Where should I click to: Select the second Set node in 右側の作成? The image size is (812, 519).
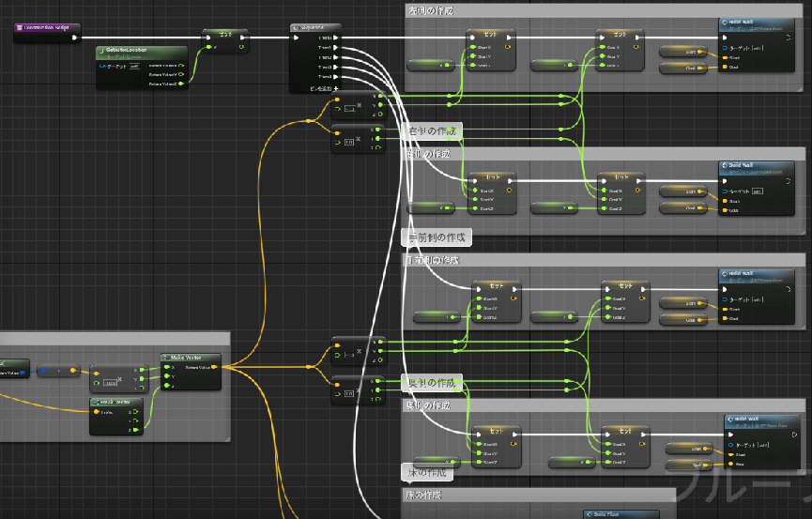tap(620, 193)
